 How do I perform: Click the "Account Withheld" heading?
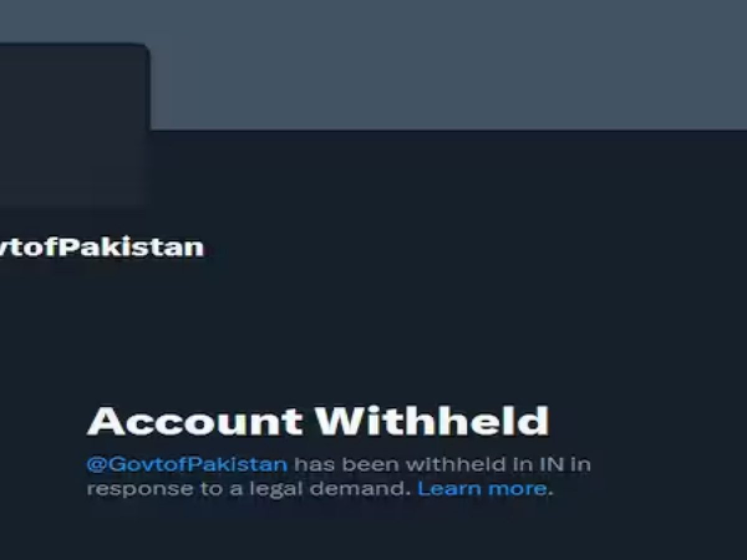tap(318, 421)
